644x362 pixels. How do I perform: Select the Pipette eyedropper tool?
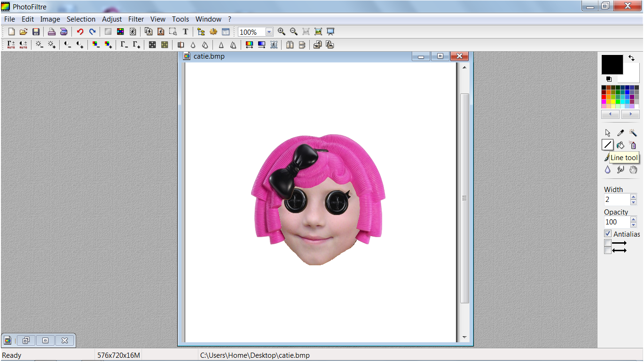[620, 133]
